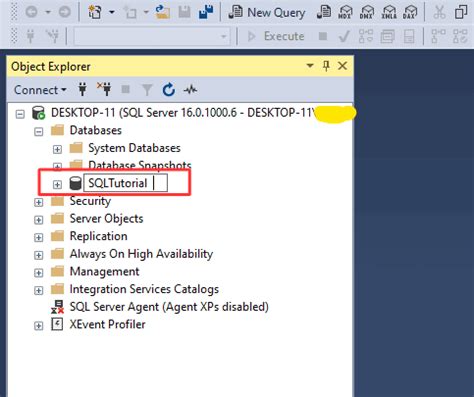The width and height of the screenshot is (474, 397).
Task: Open a new DMX query
Action: pyautogui.click(x=367, y=12)
